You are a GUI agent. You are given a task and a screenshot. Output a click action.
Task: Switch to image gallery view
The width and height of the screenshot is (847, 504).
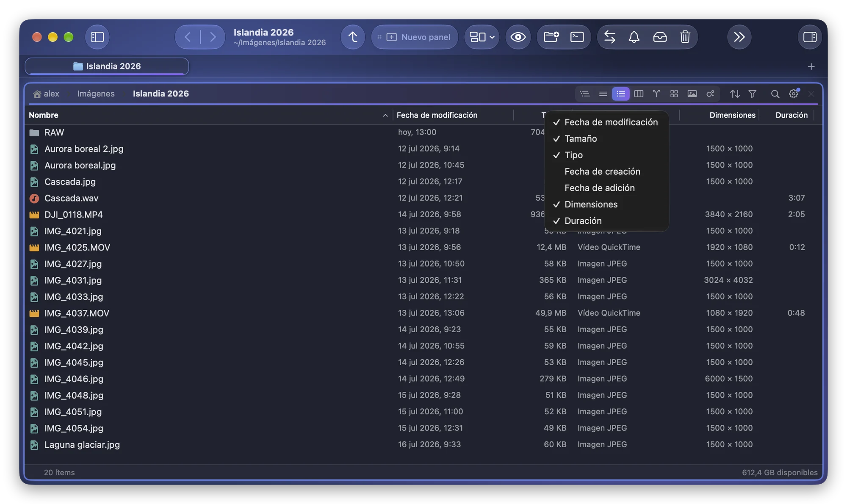(x=692, y=94)
